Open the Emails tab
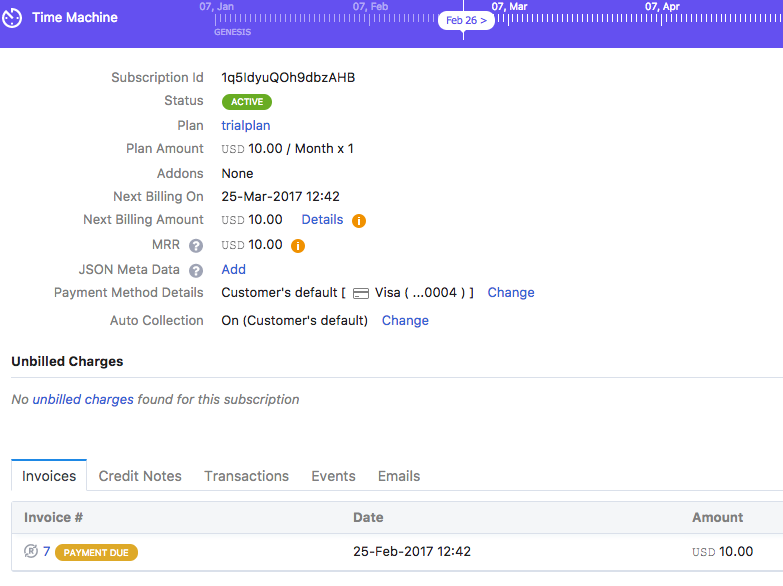The image size is (783, 586). (398, 476)
